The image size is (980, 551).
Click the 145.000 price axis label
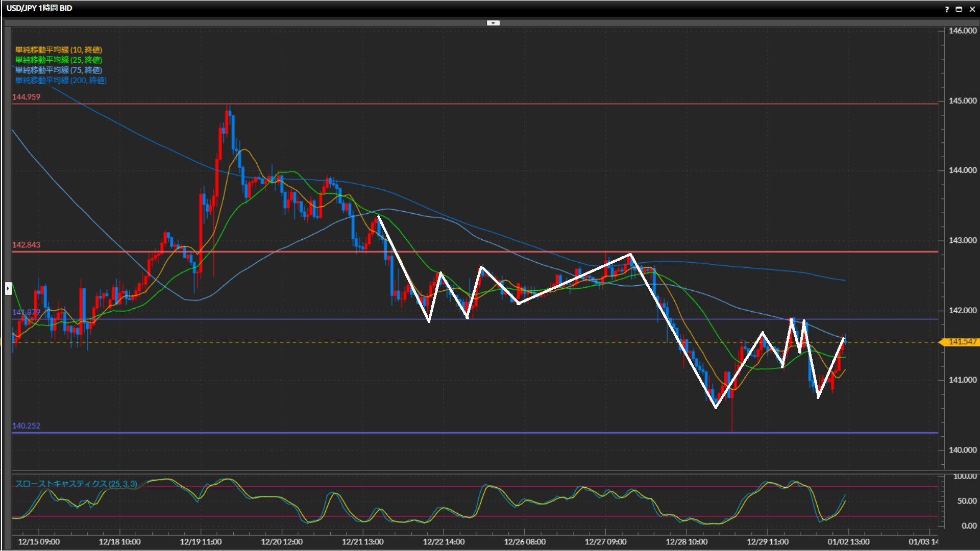962,101
